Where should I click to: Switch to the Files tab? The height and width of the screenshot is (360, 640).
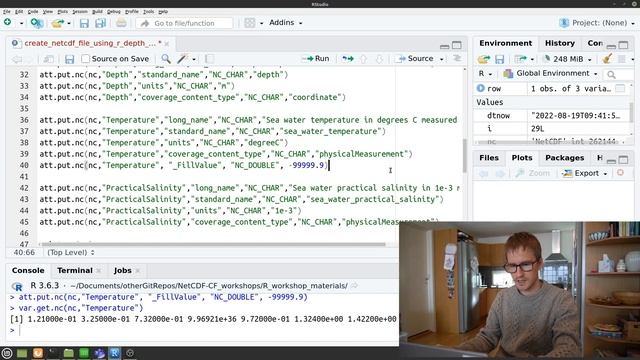click(x=489, y=158)
